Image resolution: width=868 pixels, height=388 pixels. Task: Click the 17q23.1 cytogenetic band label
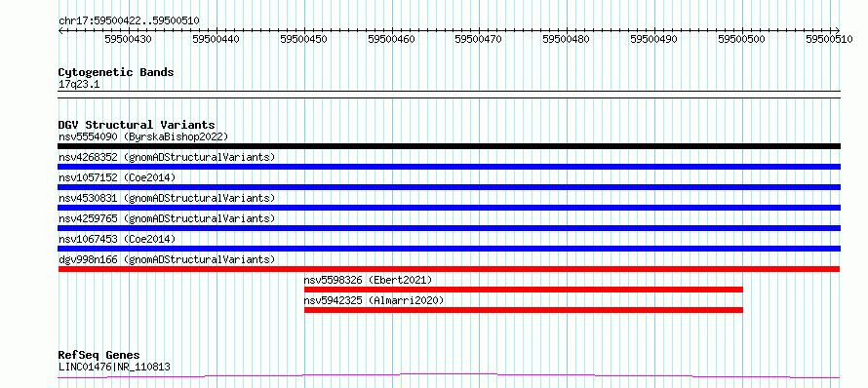(79, 85)
